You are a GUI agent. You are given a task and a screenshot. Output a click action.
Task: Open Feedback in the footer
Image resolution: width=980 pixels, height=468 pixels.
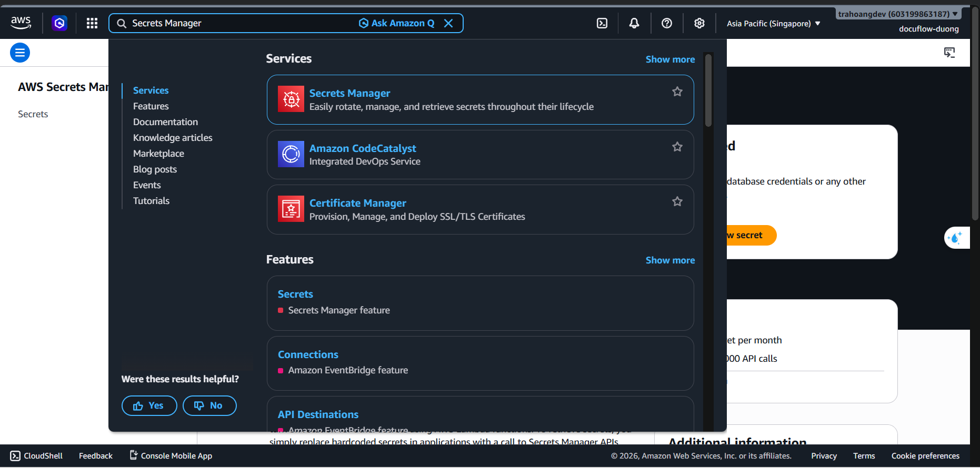96,456
